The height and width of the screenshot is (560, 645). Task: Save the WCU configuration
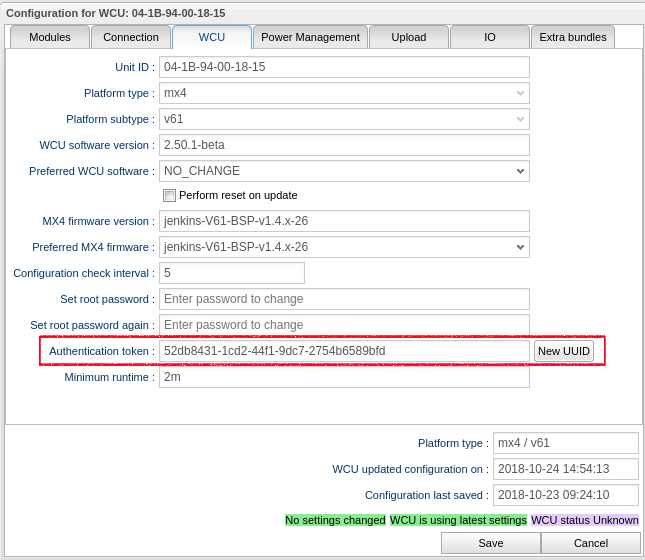[x=490, y=543]
